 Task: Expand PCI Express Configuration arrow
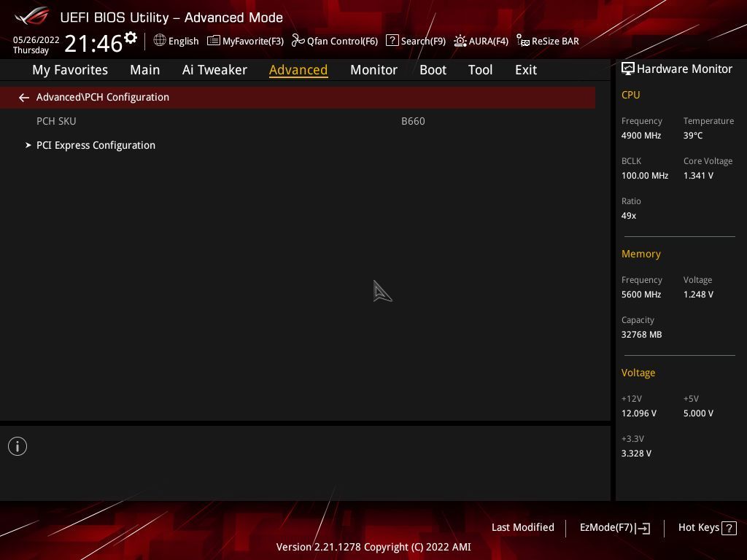(x=28, y=145)
